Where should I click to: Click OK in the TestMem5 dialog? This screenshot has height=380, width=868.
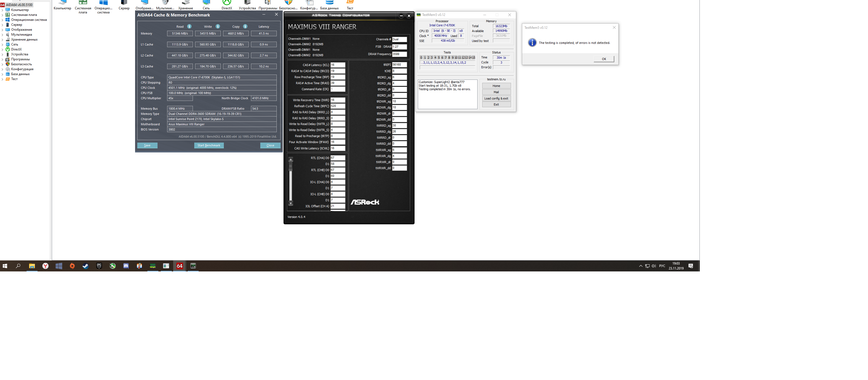tap(604, 59)
